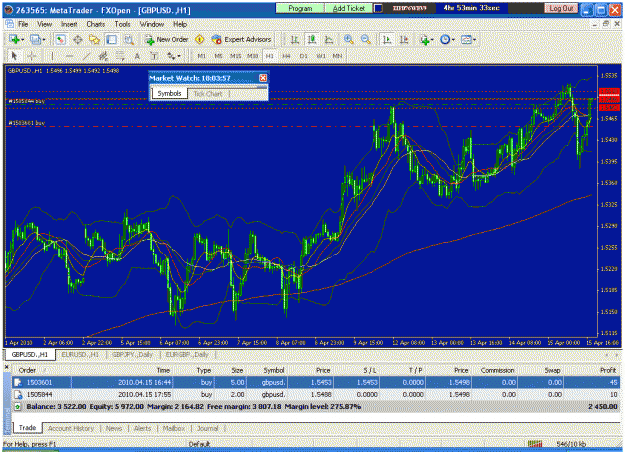Open the Strategy Tester icon

128,39
